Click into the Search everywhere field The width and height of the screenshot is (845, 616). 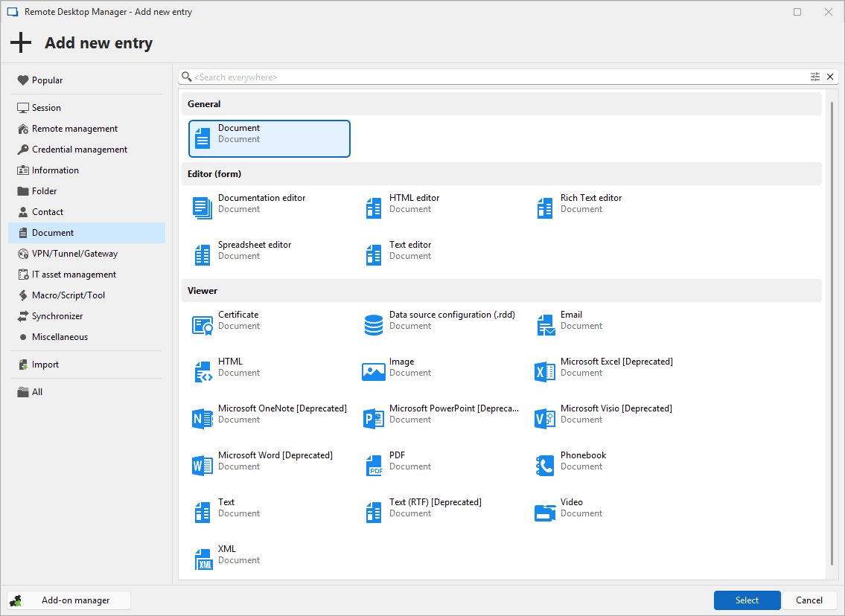pos(491,77)
